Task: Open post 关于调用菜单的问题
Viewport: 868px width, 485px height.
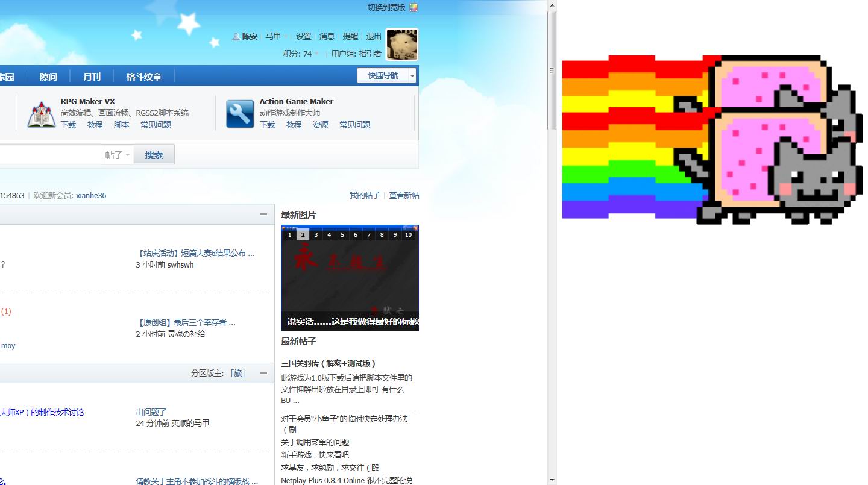Action: tap(315, 442)
